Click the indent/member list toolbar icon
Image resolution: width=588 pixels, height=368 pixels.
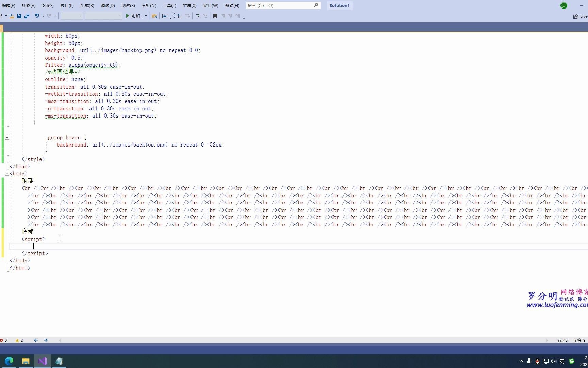(x=180, y=16)
